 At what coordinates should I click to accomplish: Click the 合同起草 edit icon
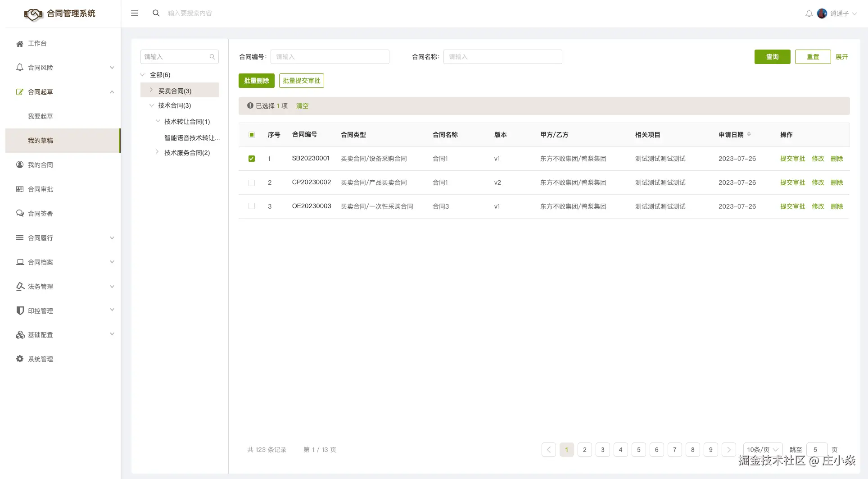[x=20, y=92]
